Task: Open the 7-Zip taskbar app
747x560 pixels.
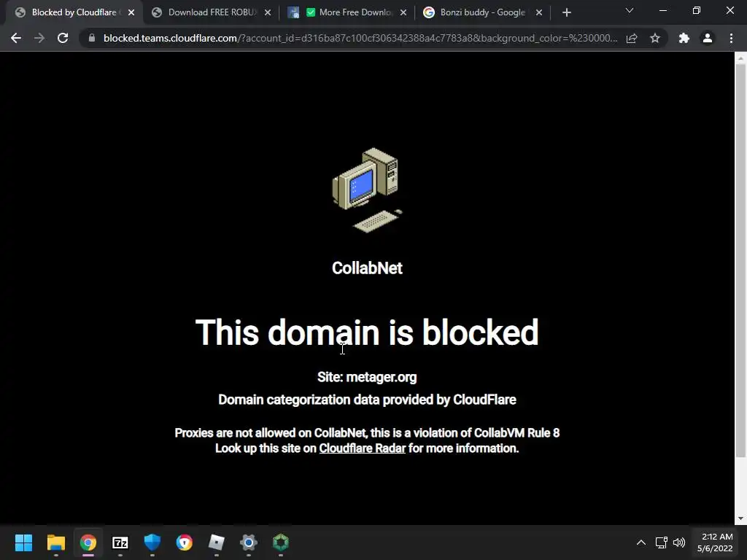Action: click(120, 542)
